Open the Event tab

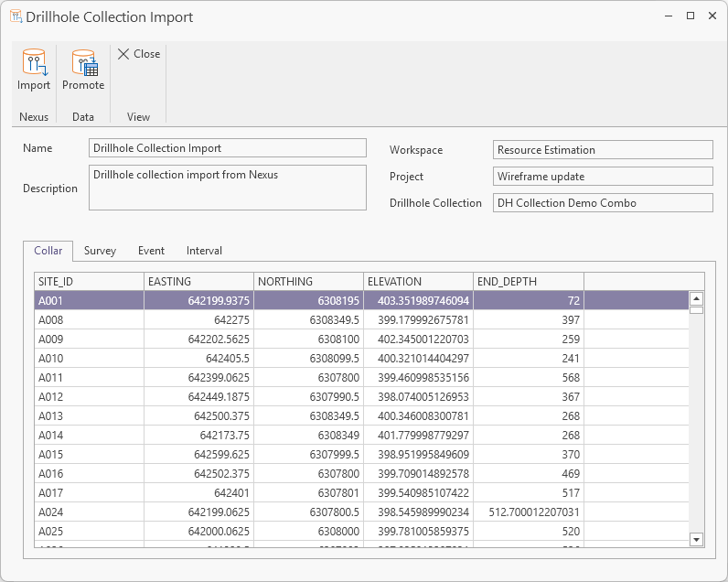tap(151, 251)
